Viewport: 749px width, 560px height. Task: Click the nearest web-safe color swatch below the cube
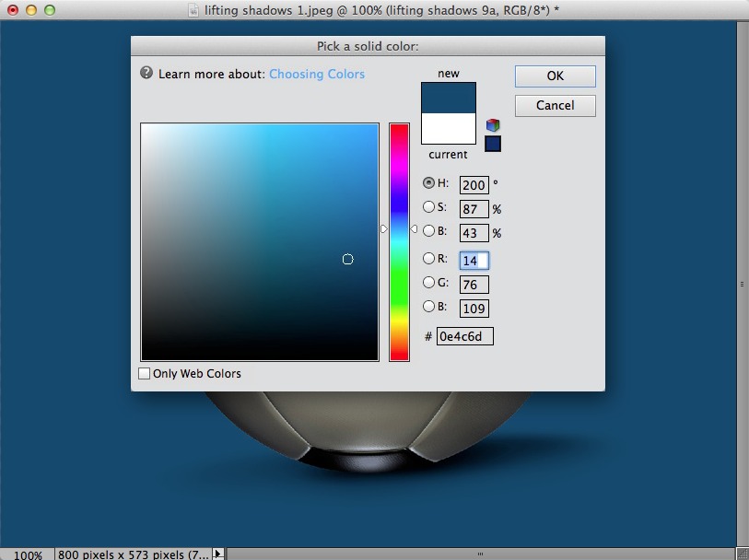493,144
